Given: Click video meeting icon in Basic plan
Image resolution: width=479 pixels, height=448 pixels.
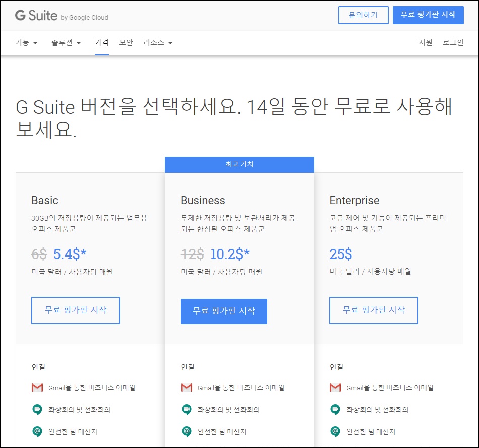Looking at the screenshot, I should (37, 409).
